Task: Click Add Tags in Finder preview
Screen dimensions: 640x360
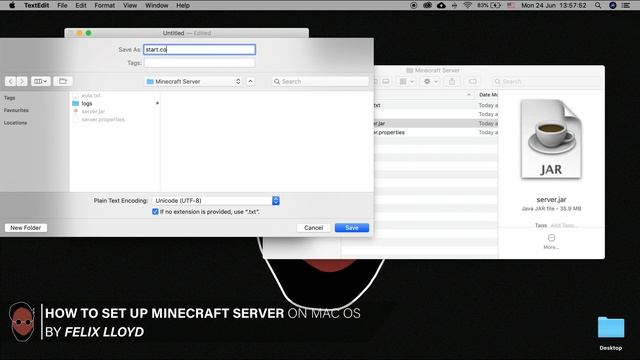Action: [x=563, y=225]
